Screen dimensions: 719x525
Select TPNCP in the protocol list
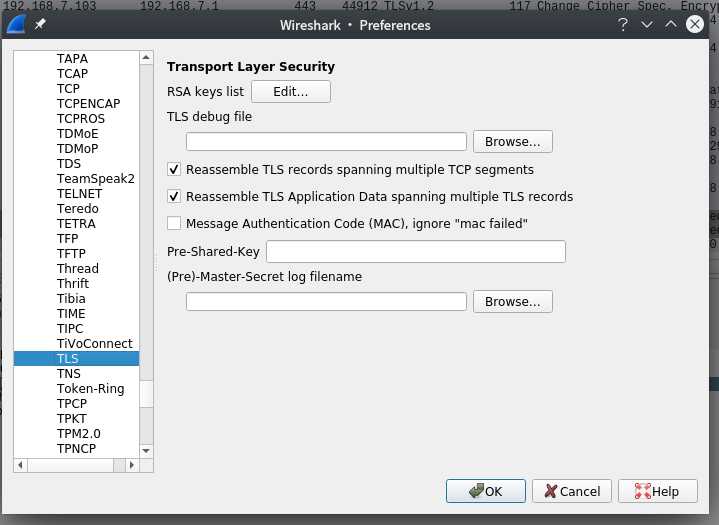76,449
